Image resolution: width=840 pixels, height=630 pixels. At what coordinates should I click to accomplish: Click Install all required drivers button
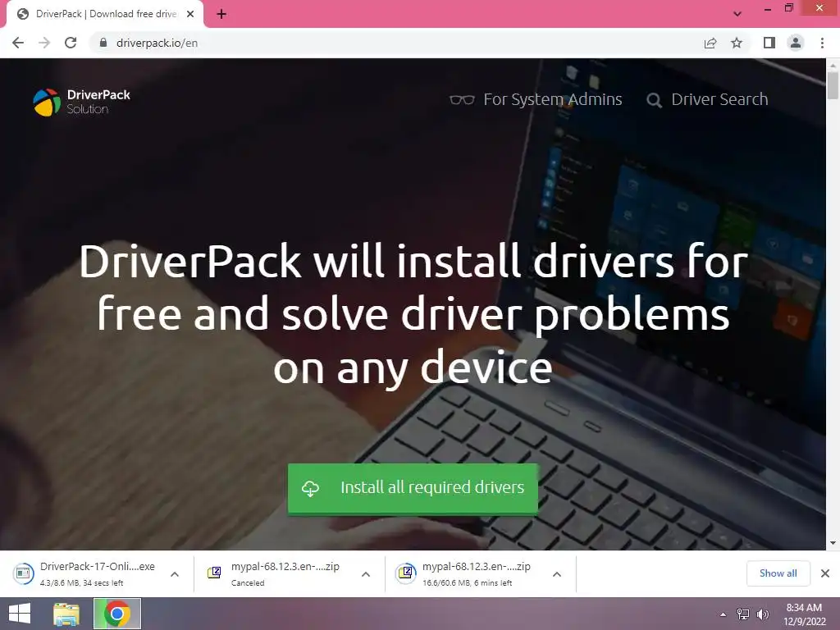click(x=413, y=488)
